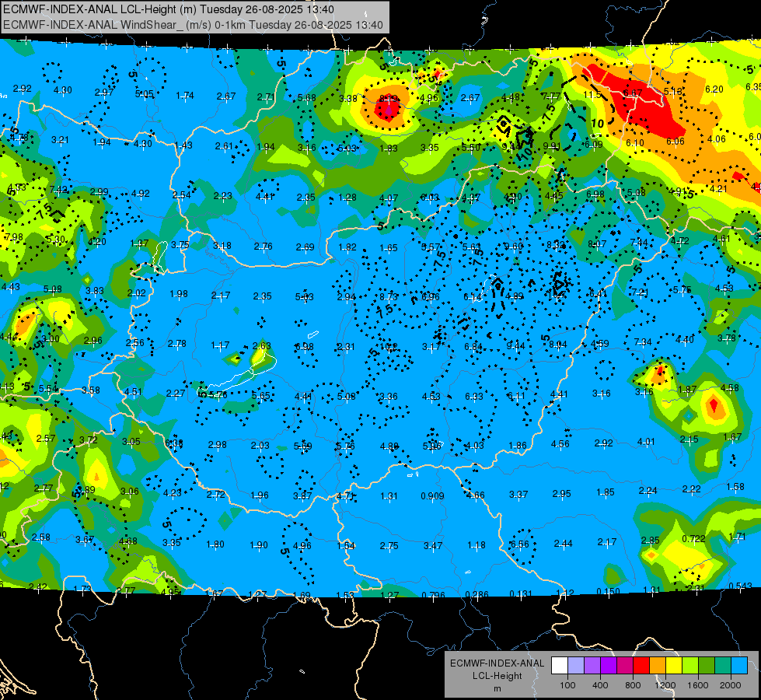Click the grid value '2.85'
Viewport: 761px width, 700px height.
point(650,541)
